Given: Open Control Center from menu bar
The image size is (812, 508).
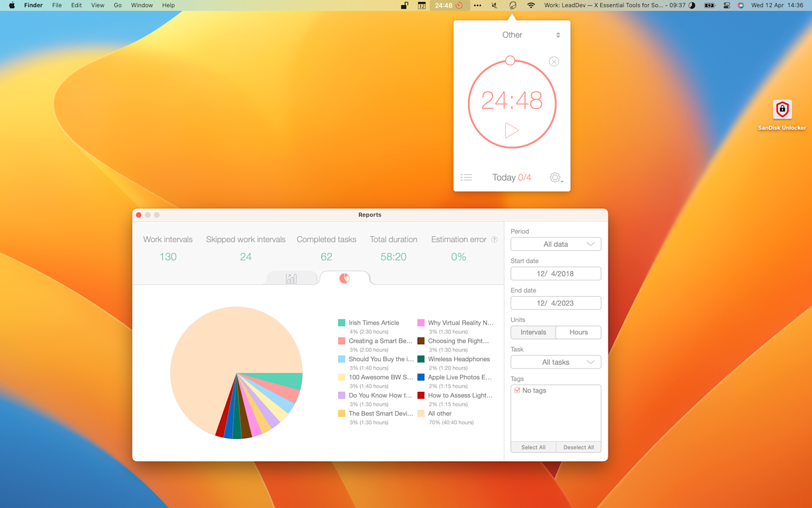Looking at the screenshot, I should coord(726,5).
